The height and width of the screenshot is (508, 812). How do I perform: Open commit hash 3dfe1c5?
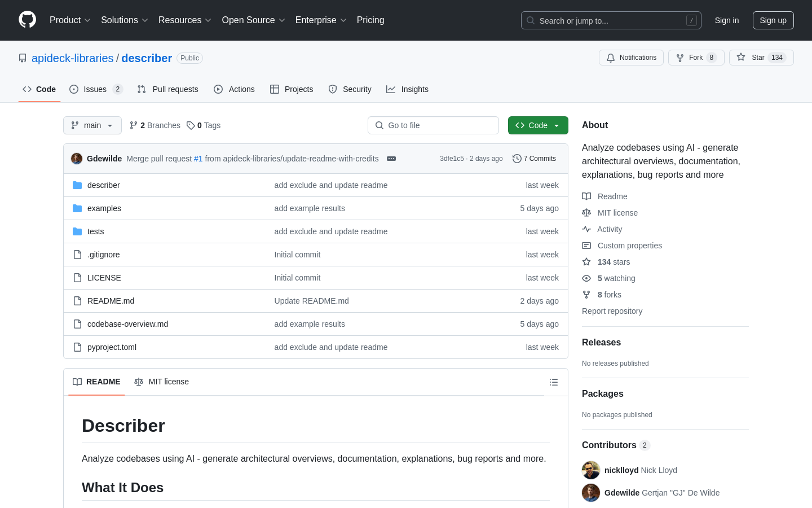pos(452,159)
